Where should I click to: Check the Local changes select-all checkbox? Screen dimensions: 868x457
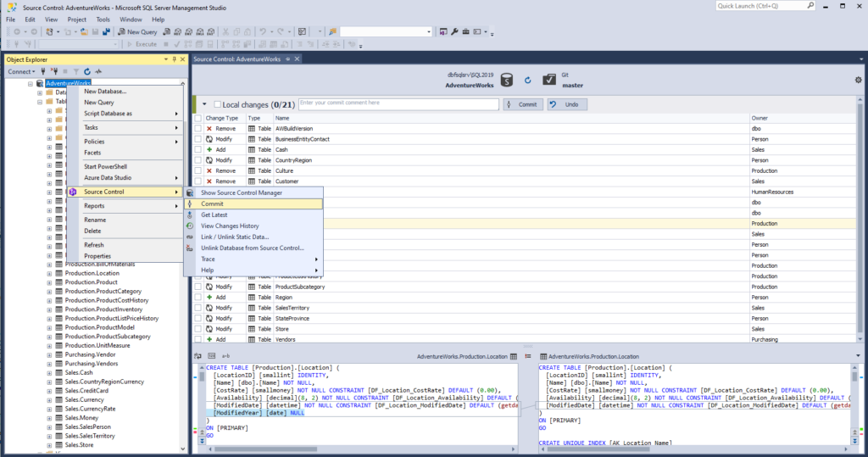[218, 104]
